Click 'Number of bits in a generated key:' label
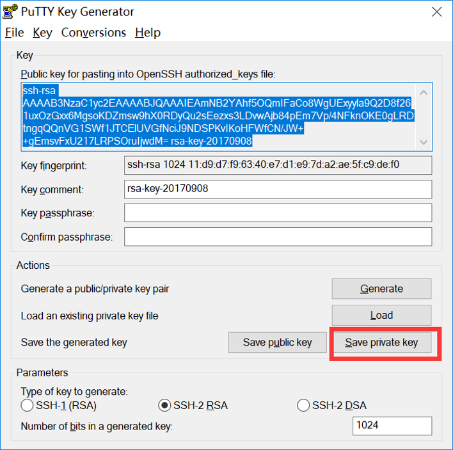Viewport: 453px width, 450px height. coord(96,426)
